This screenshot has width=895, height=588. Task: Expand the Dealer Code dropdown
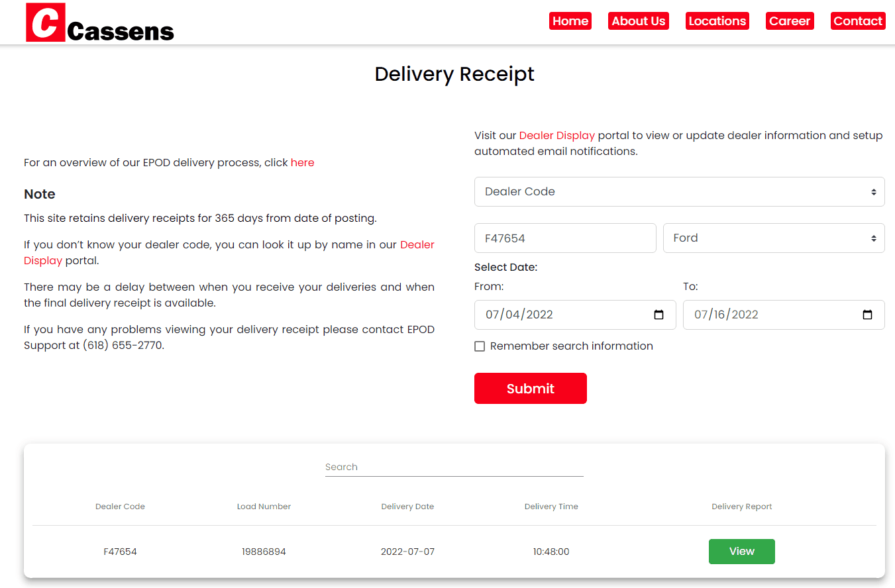coord(679,191)
